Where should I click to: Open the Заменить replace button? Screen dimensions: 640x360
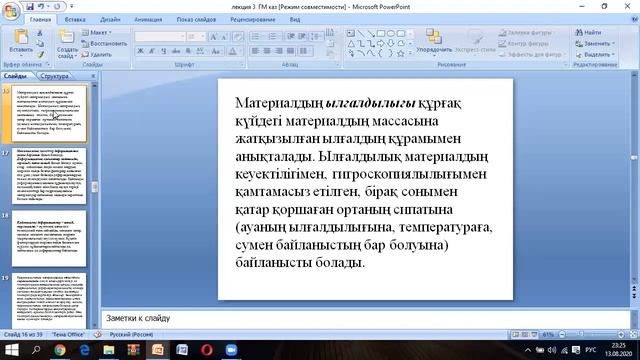pyautogui.click(x=595, y=43)
